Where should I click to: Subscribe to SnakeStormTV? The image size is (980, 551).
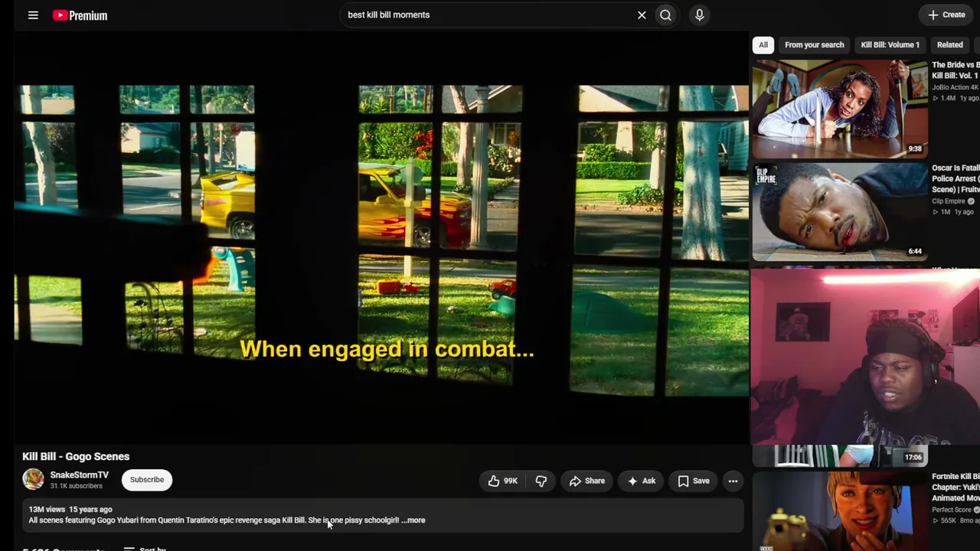coord(147,480)
